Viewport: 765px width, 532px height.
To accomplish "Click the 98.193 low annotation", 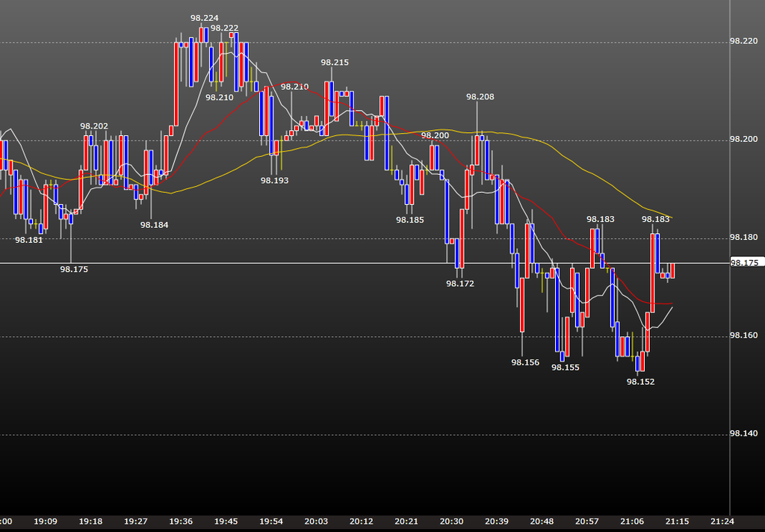I will point(275,181).
